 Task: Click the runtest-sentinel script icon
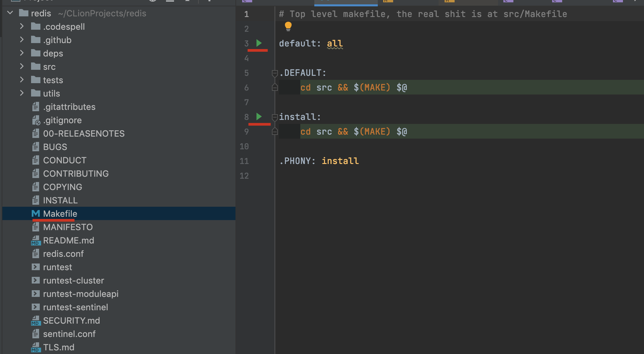coord(36,307)
